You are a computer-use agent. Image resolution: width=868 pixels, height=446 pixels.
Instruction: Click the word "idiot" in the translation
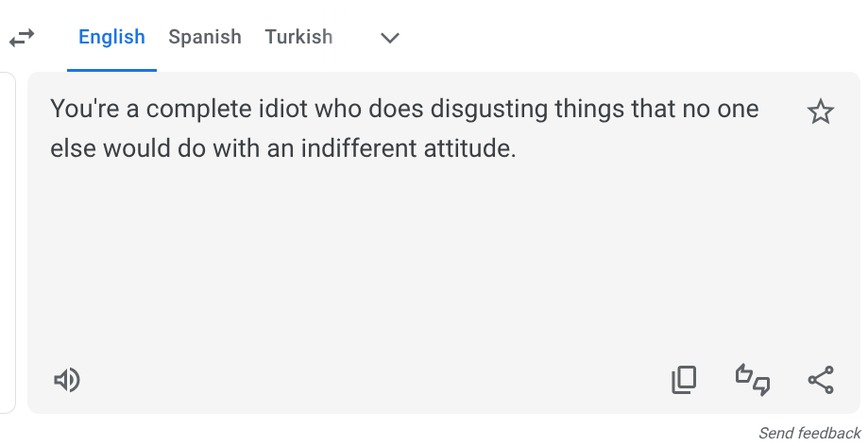pyautogui.click(x=283, y=109)
